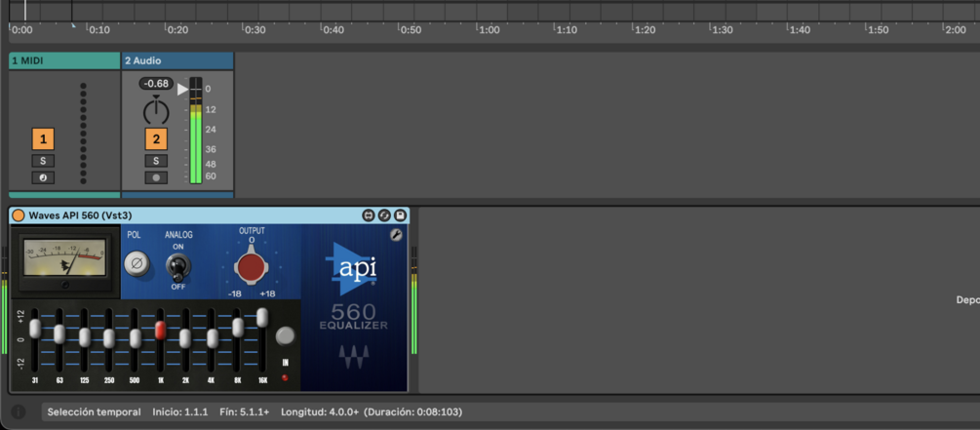Screen dimensions: 980x430
Task: Click the 16K frequency label
Action: coord(260,379)
